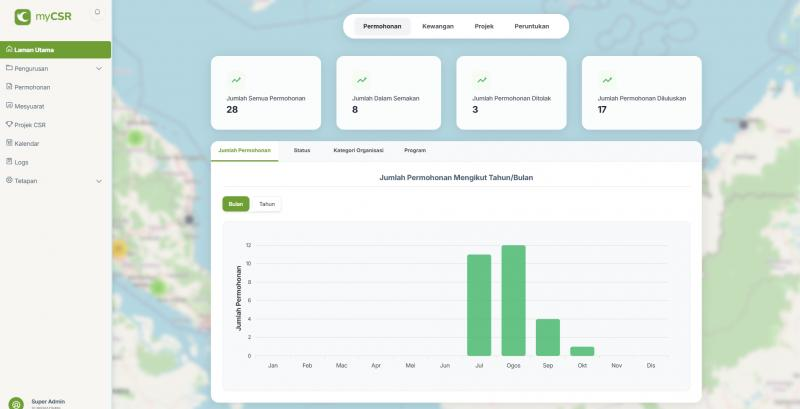Click the Jan axis label
This screenshot has height=409, width=800.
click(273, 366)
